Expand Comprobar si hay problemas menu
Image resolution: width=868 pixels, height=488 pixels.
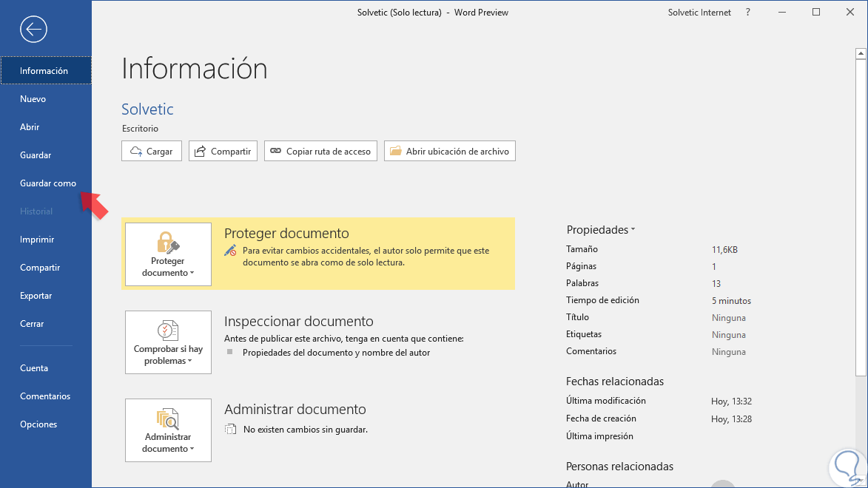click(x=168, y=342)
